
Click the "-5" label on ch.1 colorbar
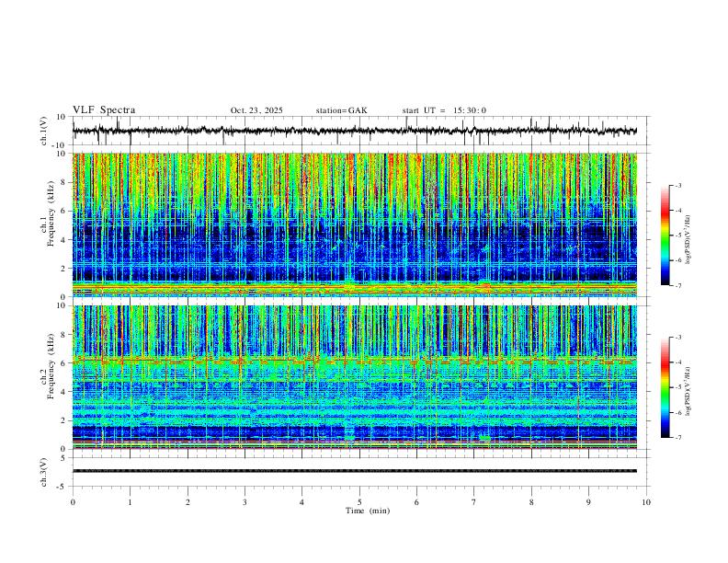[678, 236]
